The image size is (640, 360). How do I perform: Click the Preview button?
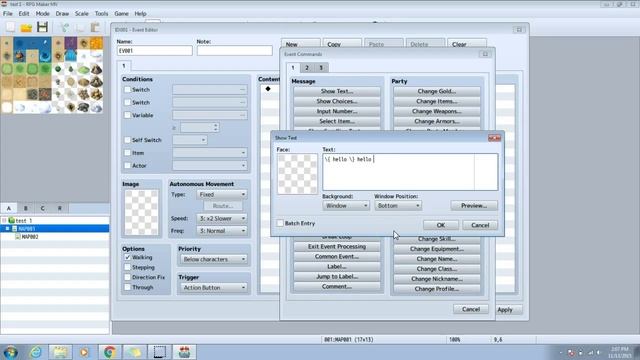coord(474,206)
